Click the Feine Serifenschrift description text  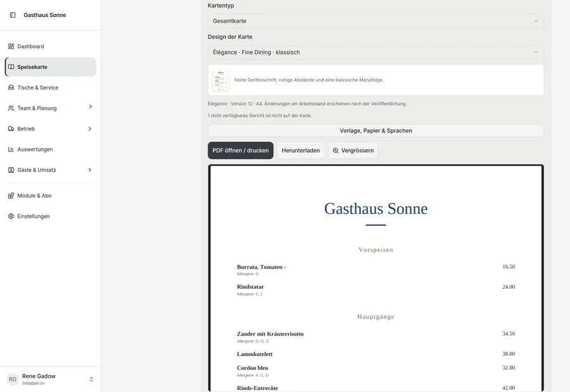308,80
